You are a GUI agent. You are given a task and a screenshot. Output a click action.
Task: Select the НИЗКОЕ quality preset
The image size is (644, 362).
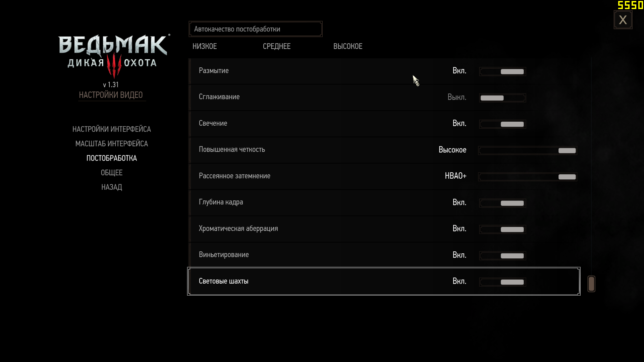tap(205, 46)
